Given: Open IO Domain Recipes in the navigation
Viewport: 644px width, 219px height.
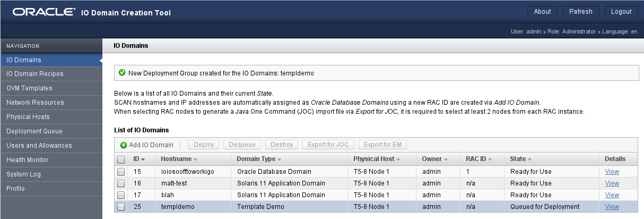Looking at the screenshot, I should [35, 74].
